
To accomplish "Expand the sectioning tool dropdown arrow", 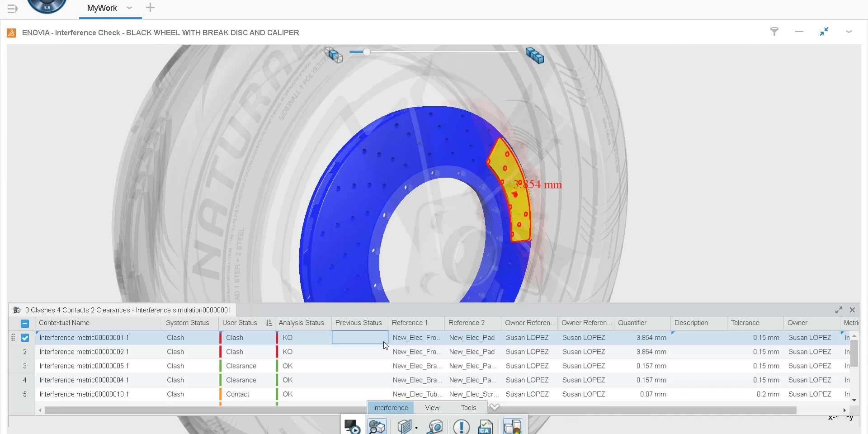I will tap(416, 428).
